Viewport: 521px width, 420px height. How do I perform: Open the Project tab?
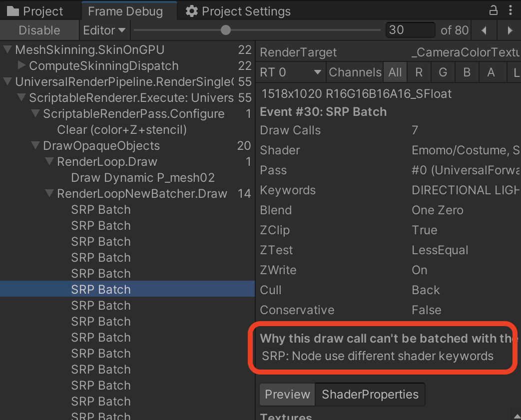coord(35,11)
